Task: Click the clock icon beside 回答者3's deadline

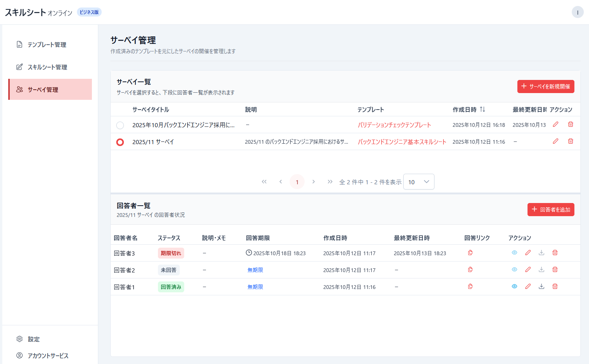Action: pyautogui.click(x=249, y=253)
